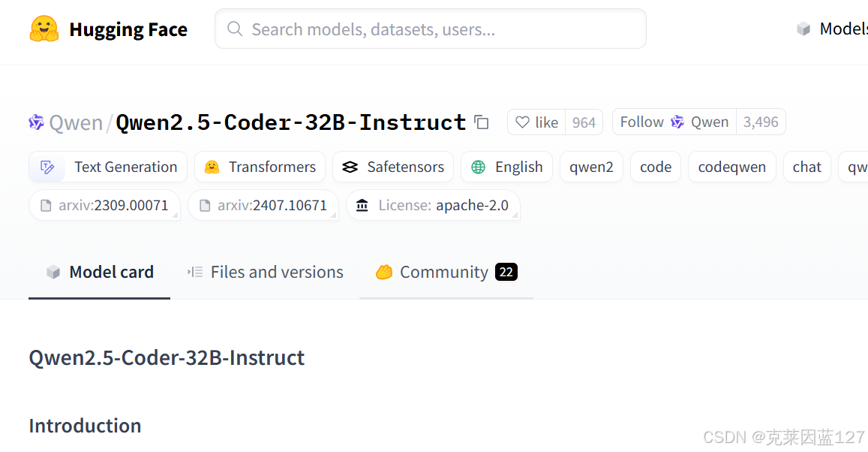Screen dimensions: 868x452
Task: Select the code tag
Action: pos(656,167)
